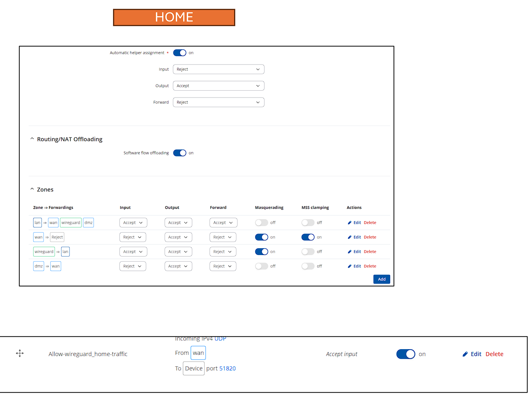The image size is (532, 401).
Task: Toggle MSS clamping for wireguard zone
Action: pyautogui.click(x=308, y=252)
